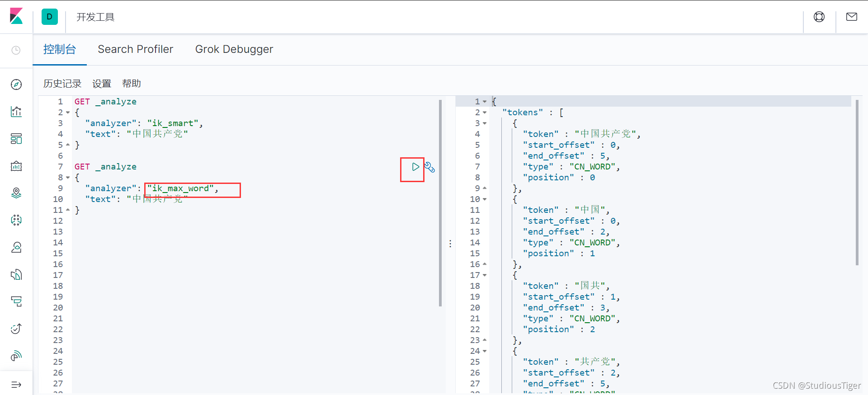868x395 pixels.
Task: Open the space selector D avatar
Action: tap(50, 17)
